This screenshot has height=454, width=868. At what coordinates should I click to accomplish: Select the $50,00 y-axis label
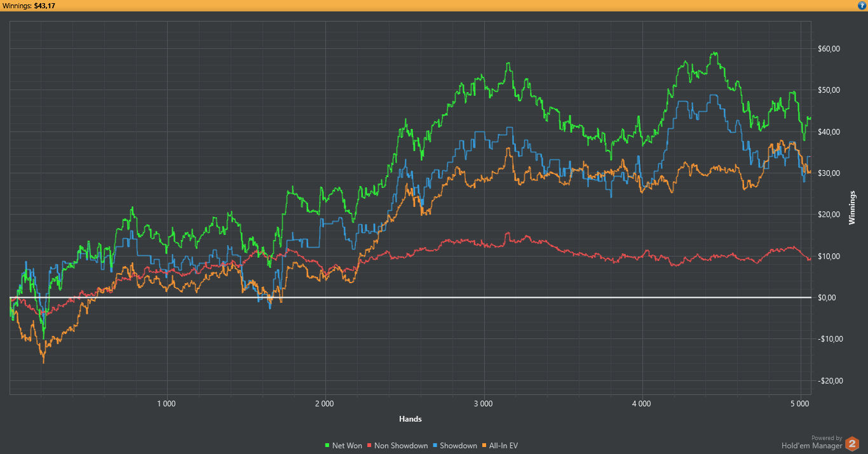pos(829,90)
